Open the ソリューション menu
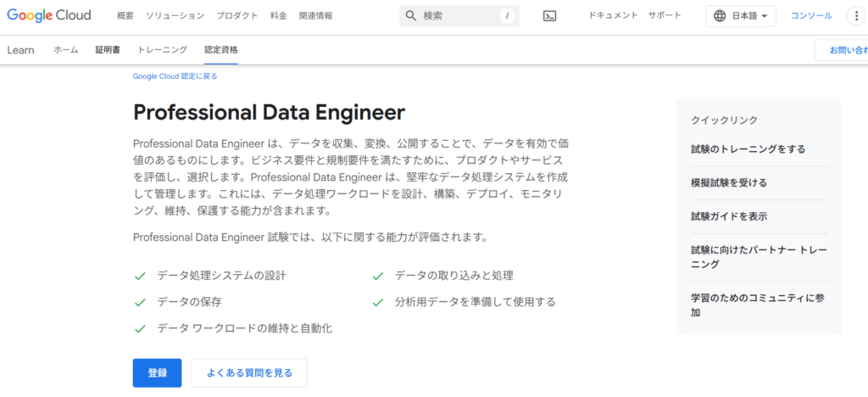Image resolution: width=868 pixels, height=397 pixels. click(175, 15)
